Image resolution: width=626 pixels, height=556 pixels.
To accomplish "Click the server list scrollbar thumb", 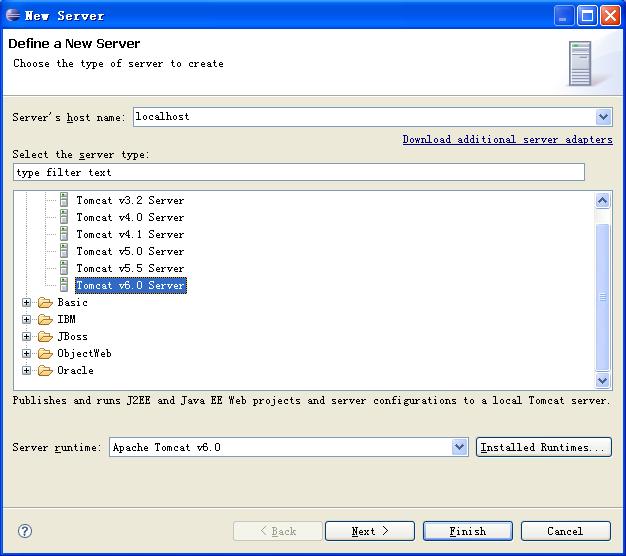I will [x=602, y=297].
